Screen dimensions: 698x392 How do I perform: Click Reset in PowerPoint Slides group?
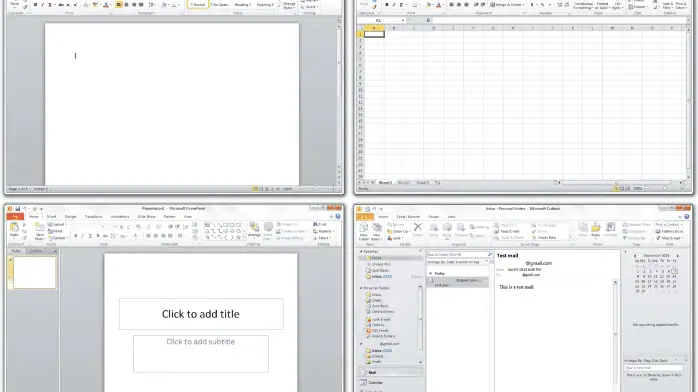click(x=55, y=231)
